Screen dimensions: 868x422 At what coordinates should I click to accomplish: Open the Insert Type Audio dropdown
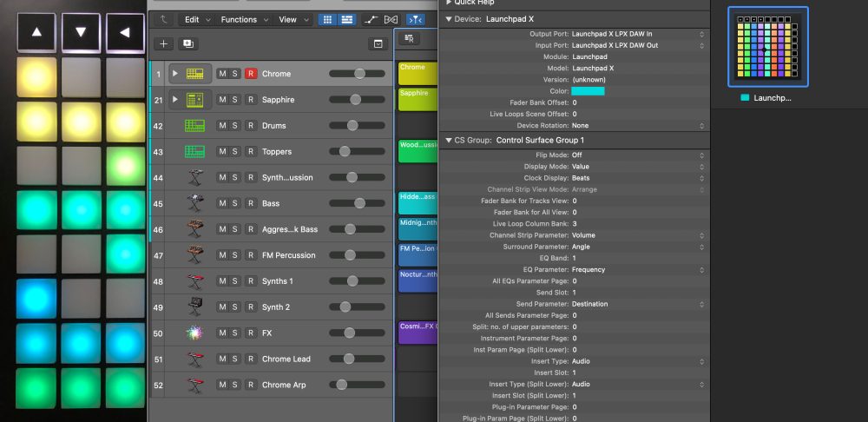[x=638, y=361]
